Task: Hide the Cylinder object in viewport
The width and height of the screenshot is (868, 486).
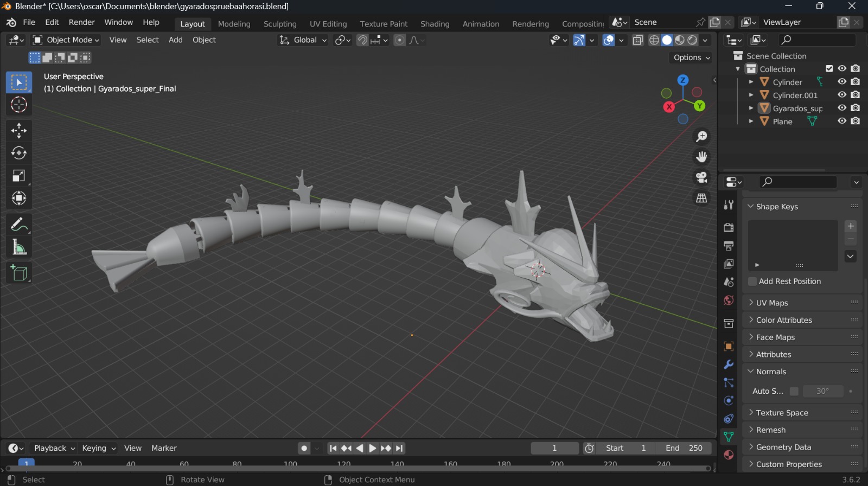Action: point(842,82)
